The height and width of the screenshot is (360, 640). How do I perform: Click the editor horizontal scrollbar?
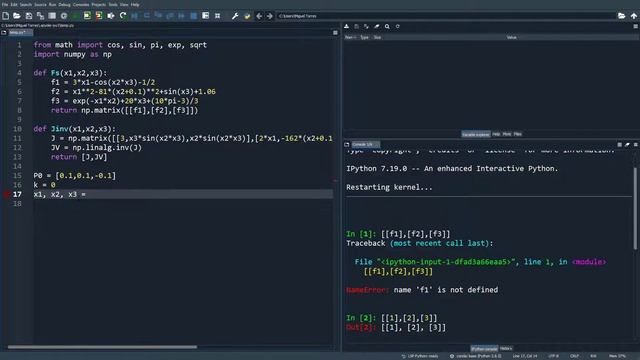pyautogui.click(x=102, y=347)
